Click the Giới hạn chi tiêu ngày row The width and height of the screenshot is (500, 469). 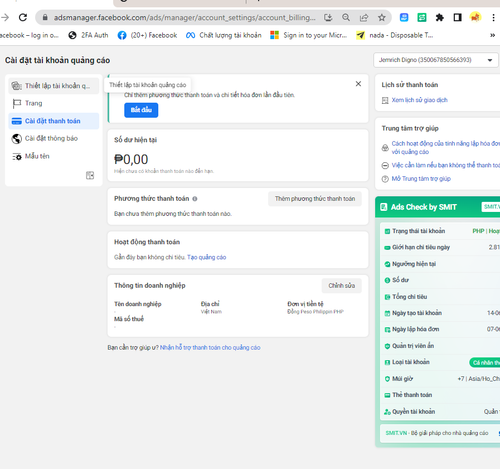point(440,247)
